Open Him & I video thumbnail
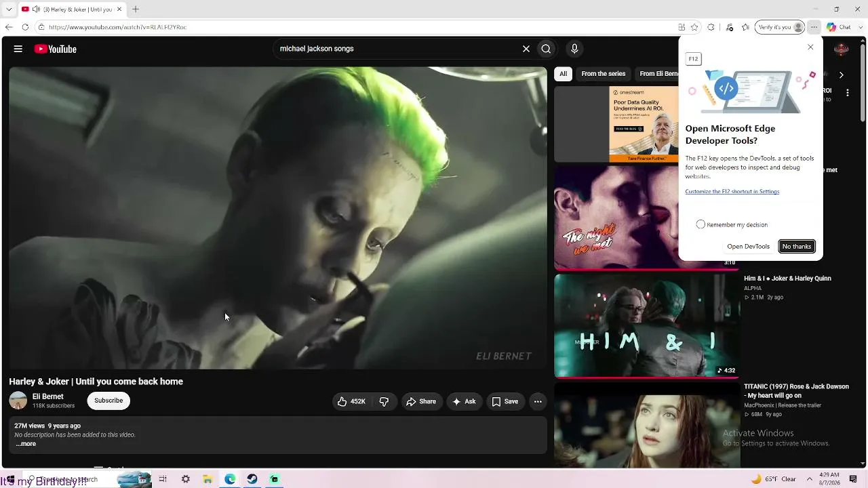 click(x=646, y=325)
